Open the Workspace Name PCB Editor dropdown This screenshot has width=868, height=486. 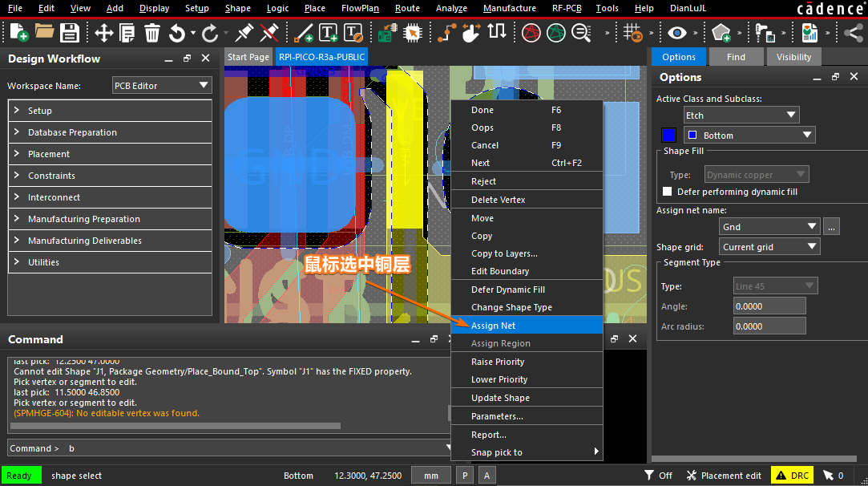[161, 85]
